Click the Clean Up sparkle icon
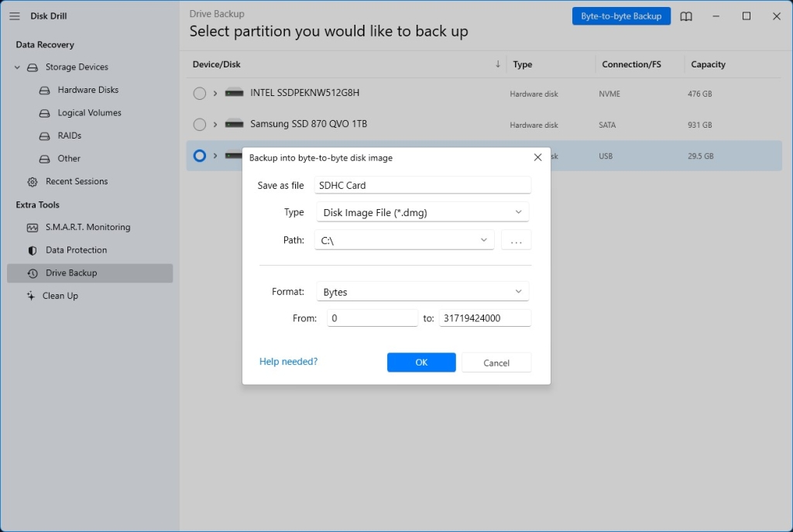This screenshot has width=793, height=532. [31, 296]
